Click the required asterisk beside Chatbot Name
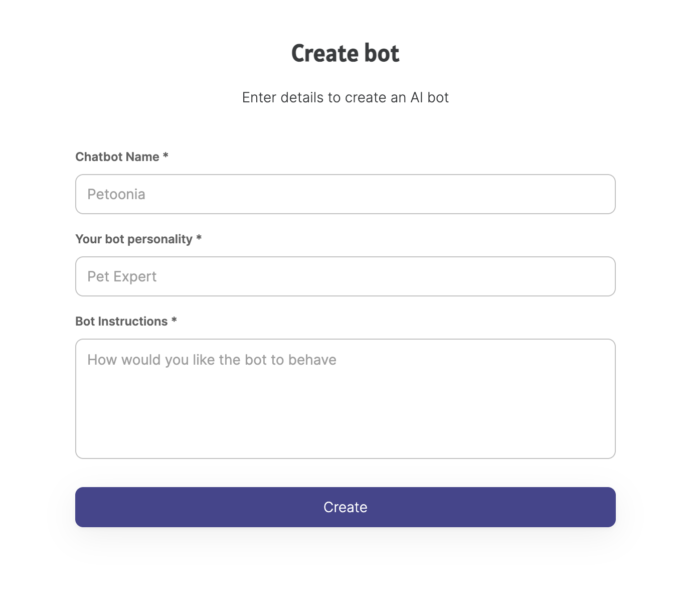 (x=165, y=156)
